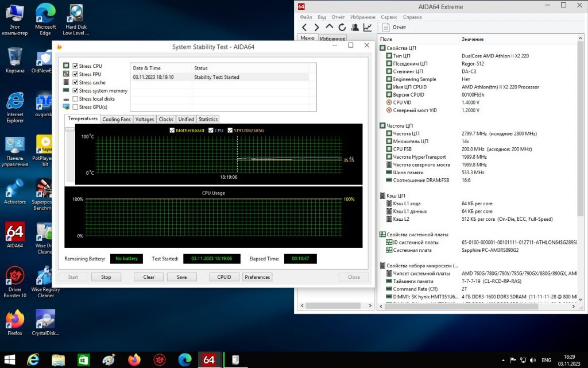This screenshot has height=368, width=588.
Task: Click AIDA64 list horizontal scrollbar
Action: point(461,306)
